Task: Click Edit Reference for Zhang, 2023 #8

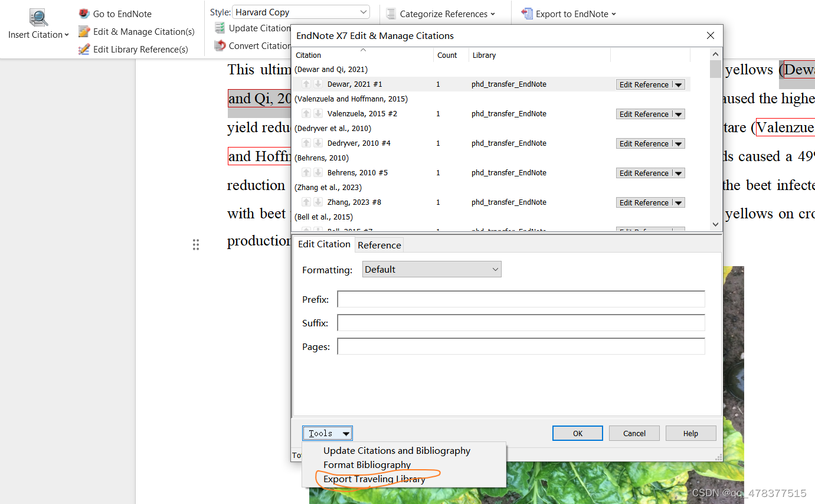Action: 644,202
